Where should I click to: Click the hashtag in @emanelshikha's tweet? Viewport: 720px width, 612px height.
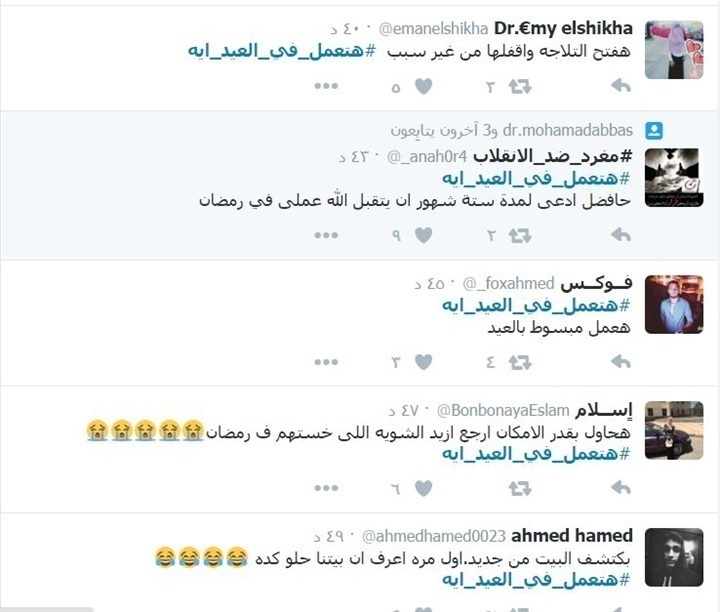pyautogui.click(x=281, y=51)
